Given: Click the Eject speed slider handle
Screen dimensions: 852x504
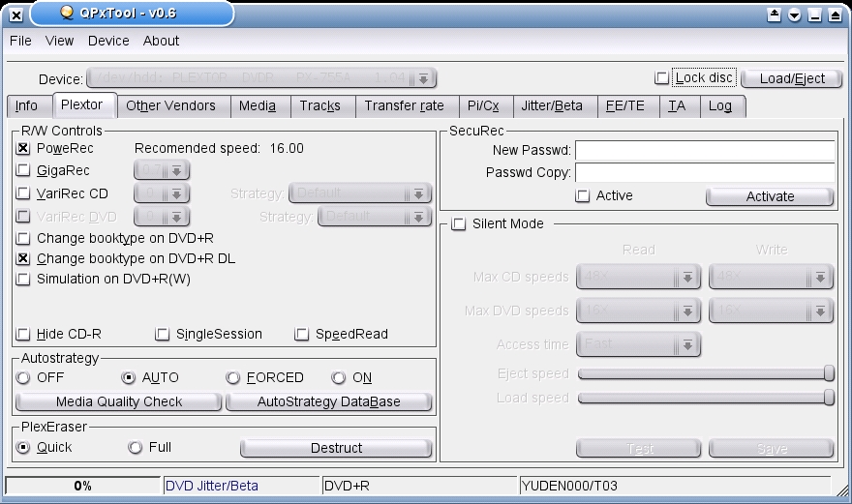Looking at the screenshot, I should pyautogui.click(x=829, y=373).
